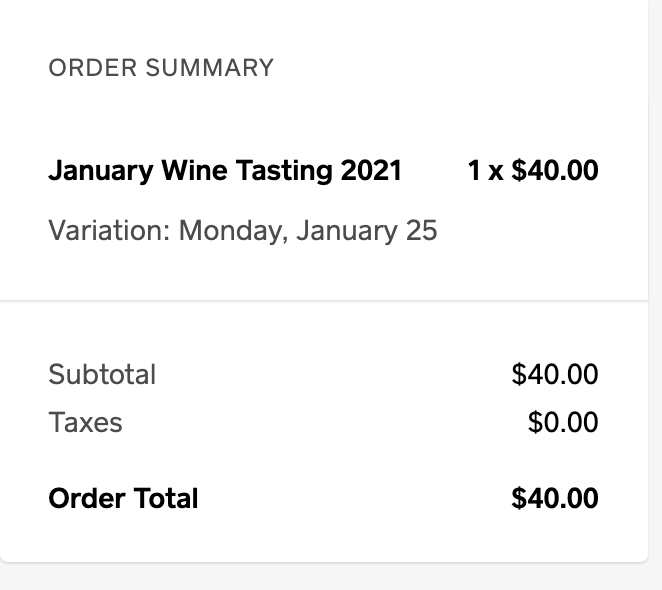The height and width of the screenshot is (590, 662).
Task: Select the Taxes label
Action: (x=85, y=423)
